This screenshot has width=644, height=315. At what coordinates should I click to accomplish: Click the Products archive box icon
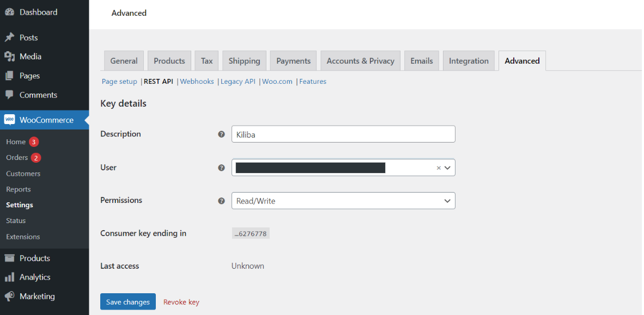click(x=9, y=258)
